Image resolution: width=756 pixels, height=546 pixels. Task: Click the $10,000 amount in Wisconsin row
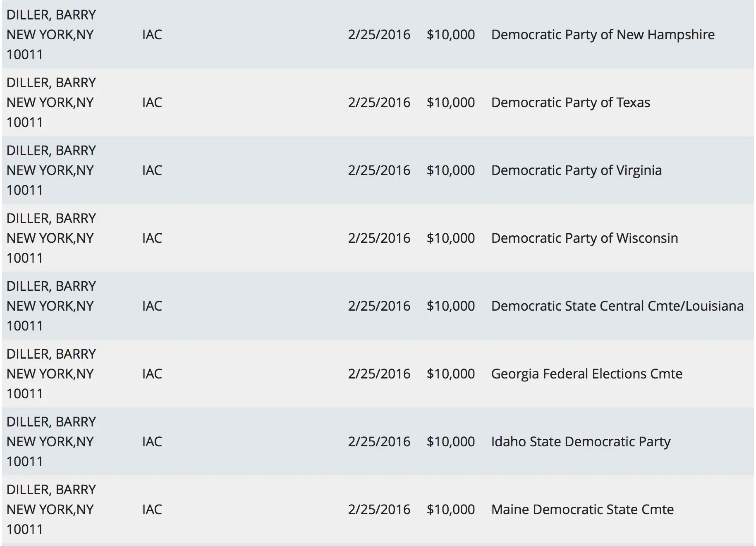tap(450, 238)
